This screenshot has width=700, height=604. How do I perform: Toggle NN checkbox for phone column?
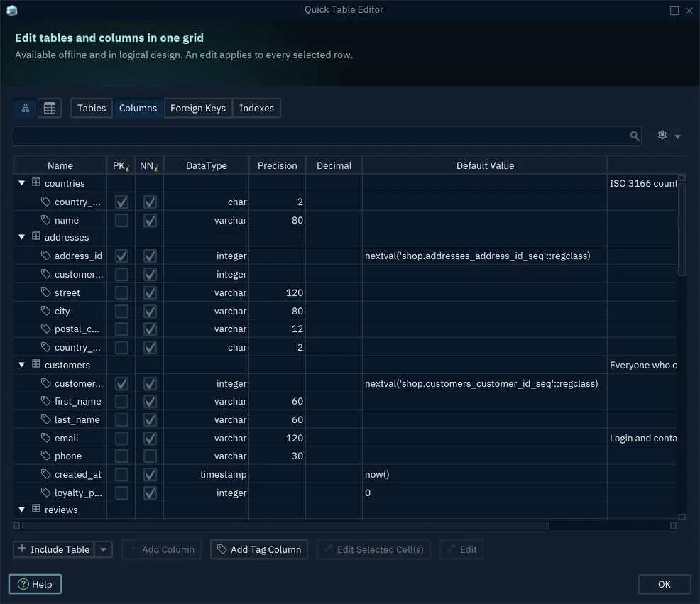tap(150, 456)
